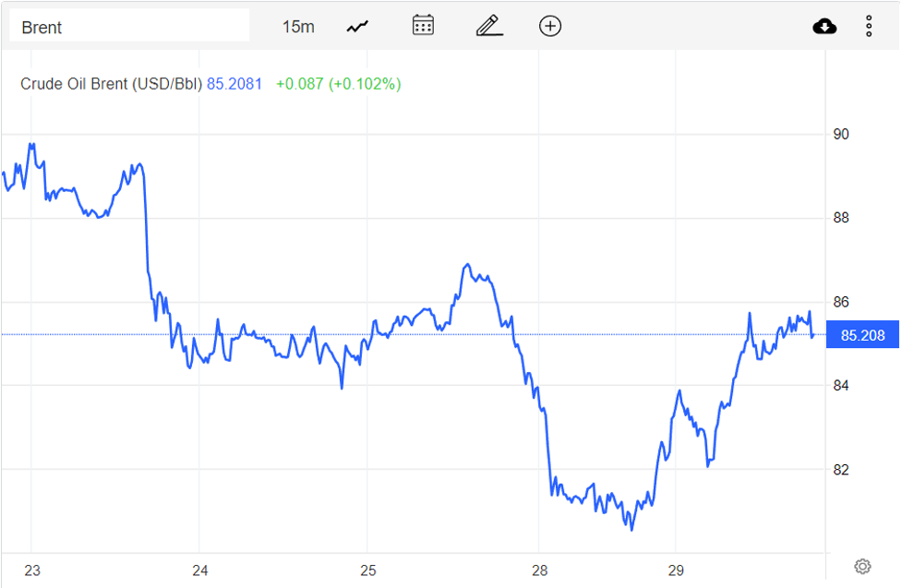Select the 29 date marker on time axis
This screenshot has width=902, height=588.
(675, 570)
